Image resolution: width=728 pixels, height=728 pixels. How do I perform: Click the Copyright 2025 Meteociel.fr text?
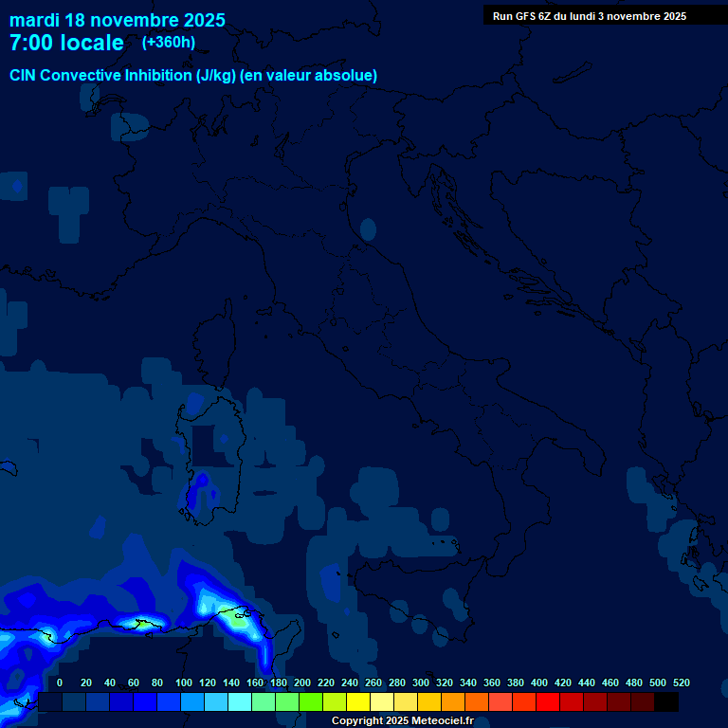pyautogui.click(x=402, y=720)
